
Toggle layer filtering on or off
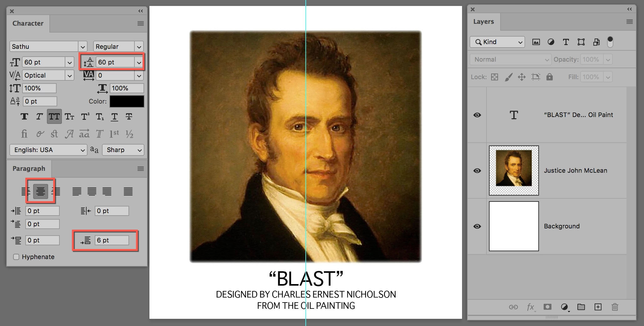click(610, 42)
